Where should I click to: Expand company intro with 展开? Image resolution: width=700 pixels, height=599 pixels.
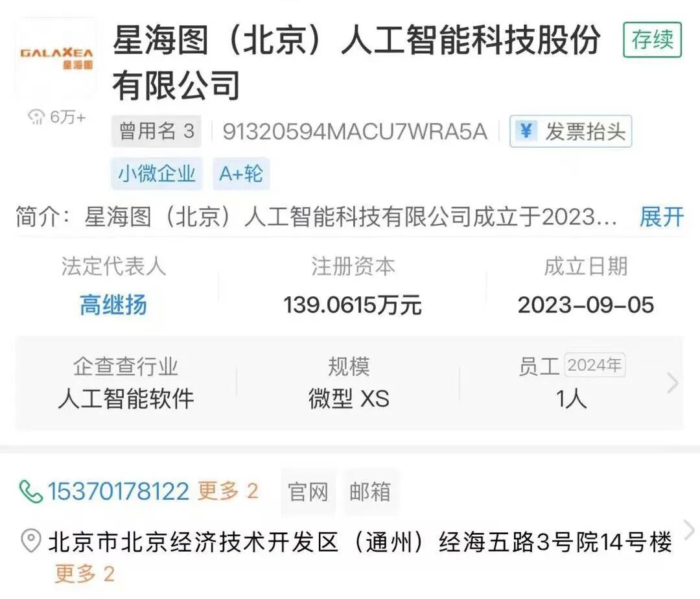(x=661, y=217)
